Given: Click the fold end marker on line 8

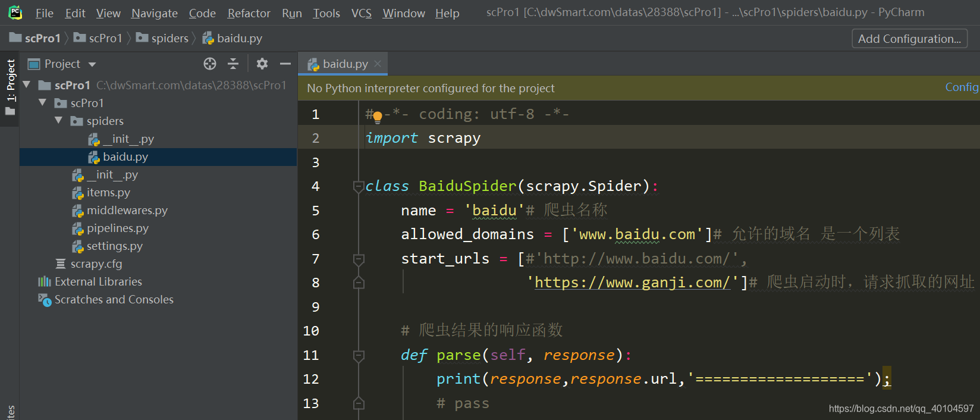Looking at the screenshot, I should [359, 283].
